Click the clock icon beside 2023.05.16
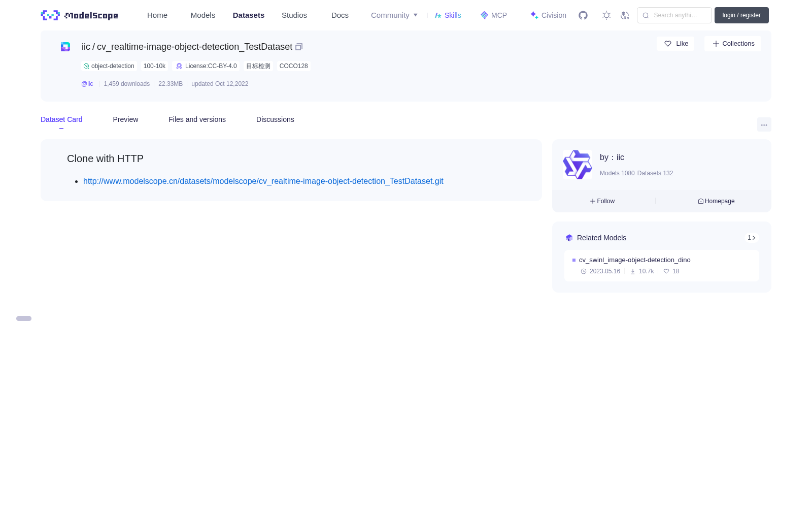 [584, 271]
